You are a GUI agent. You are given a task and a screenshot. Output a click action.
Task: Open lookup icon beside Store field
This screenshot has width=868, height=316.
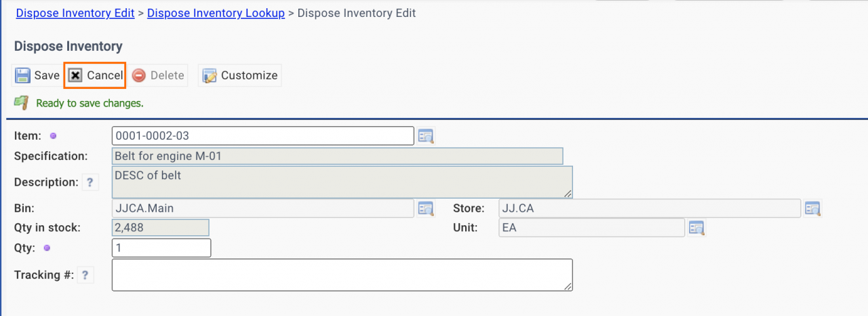pos(813,208)
